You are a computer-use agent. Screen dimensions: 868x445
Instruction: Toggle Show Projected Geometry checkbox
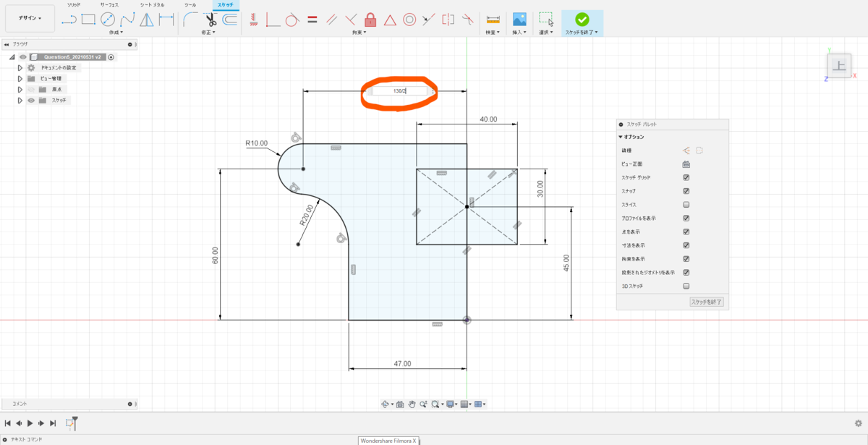[686, 273]
